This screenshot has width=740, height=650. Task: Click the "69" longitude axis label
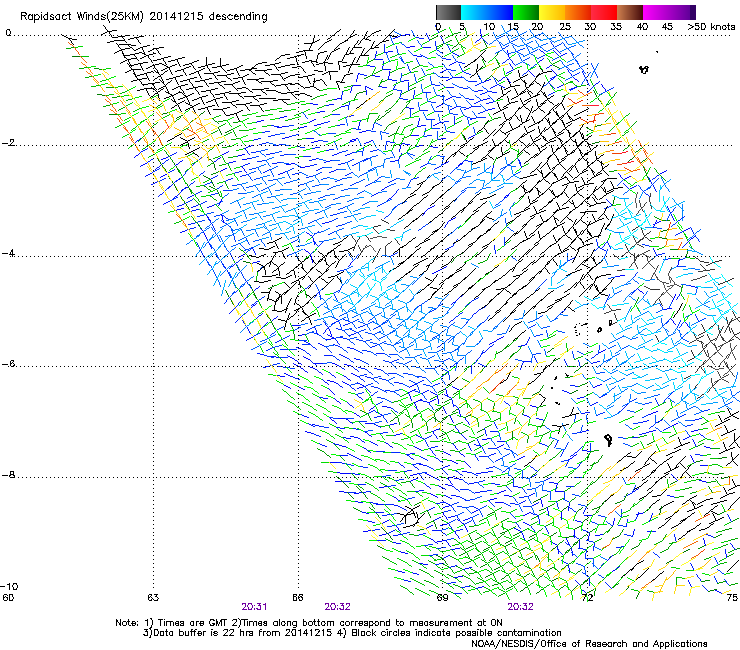coord(442,597)
